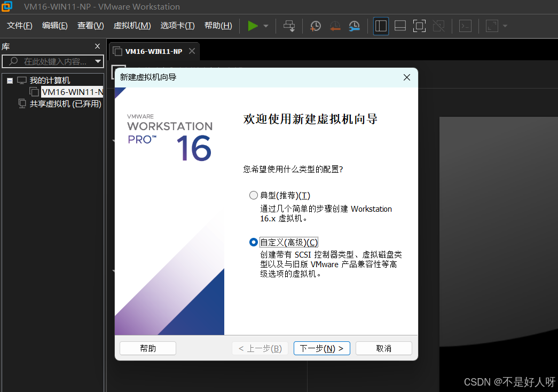Click Send Ctrl+Alt+Del toolbar icon
The width and height of the screenshot is (558, 392).
point(289,26)
